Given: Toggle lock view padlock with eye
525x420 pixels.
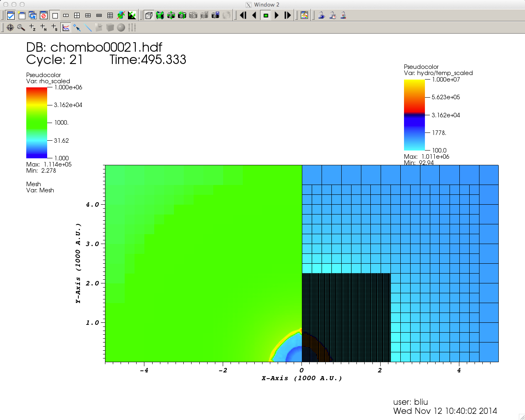Looking at the screenshot, I should [322, 16].
